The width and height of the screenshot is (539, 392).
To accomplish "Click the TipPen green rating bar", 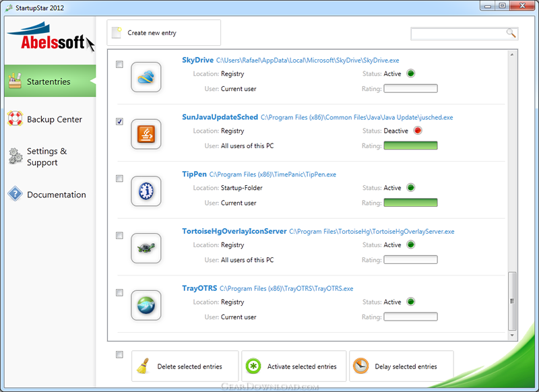I will click(410, 203).
